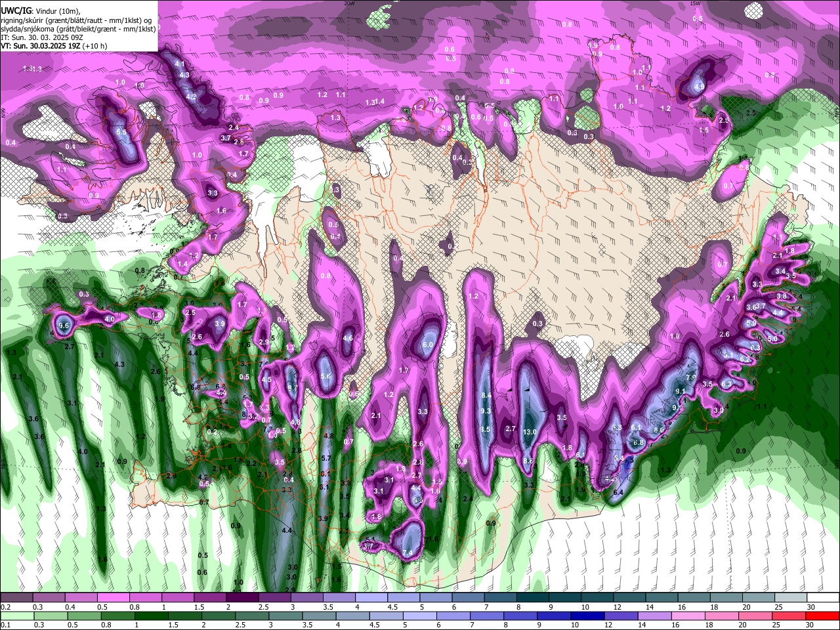This screenshot has width=840, height=630.
Task: Pick top legend swatch between 0.2 and 0.3
Action: pyautogui.click(x=16, y=598)
